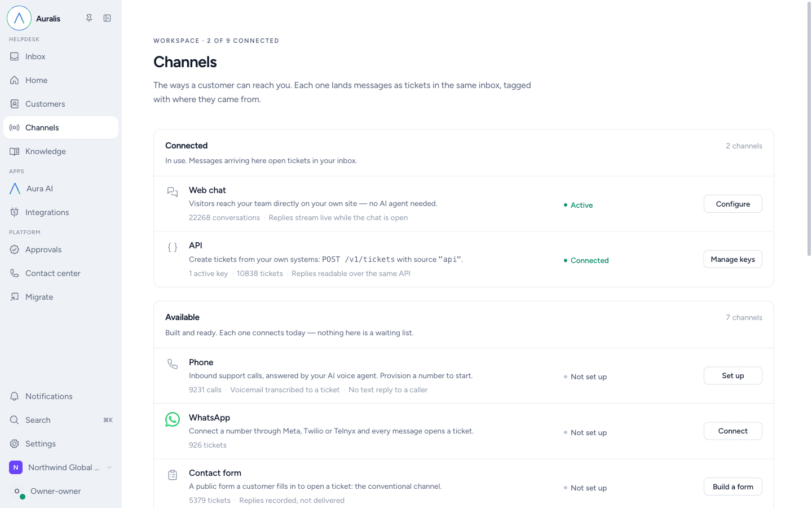Click Connect for WhatsApp
The image size is (812, 508).
[732, 431]
